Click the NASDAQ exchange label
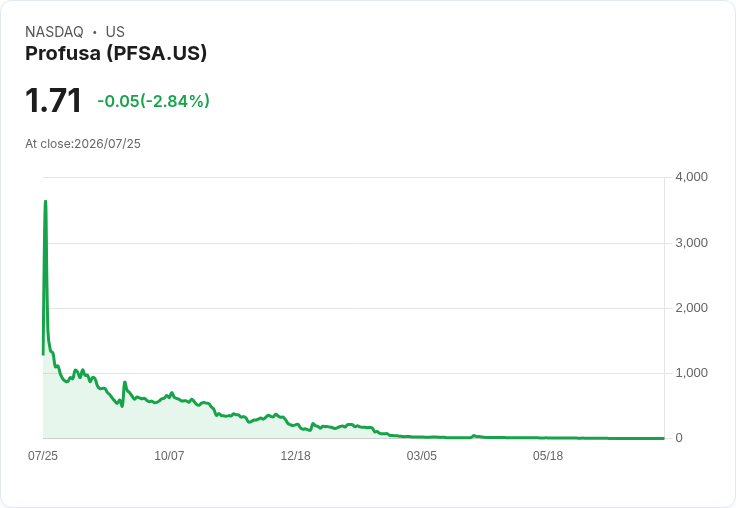 (x=54, y=32)
